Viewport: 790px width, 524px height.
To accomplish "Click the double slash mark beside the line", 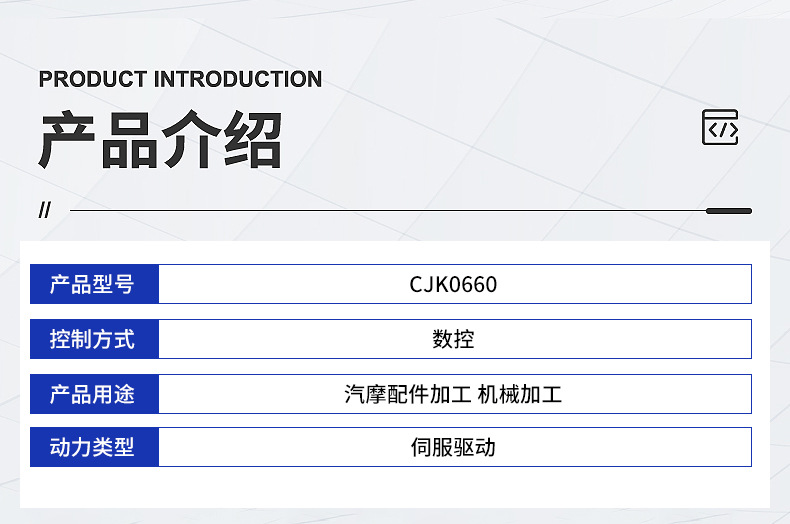I will click(x=44, y=211).
